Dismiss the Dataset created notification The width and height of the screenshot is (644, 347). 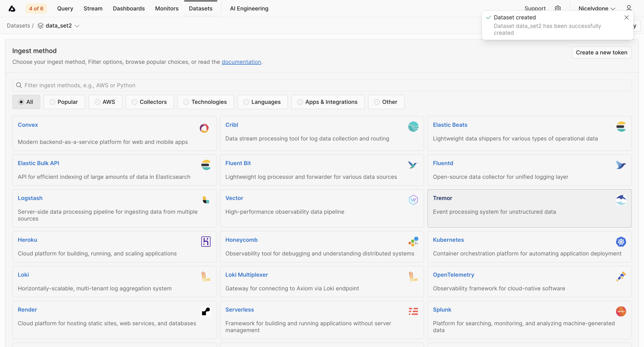(x=627, y=17)
